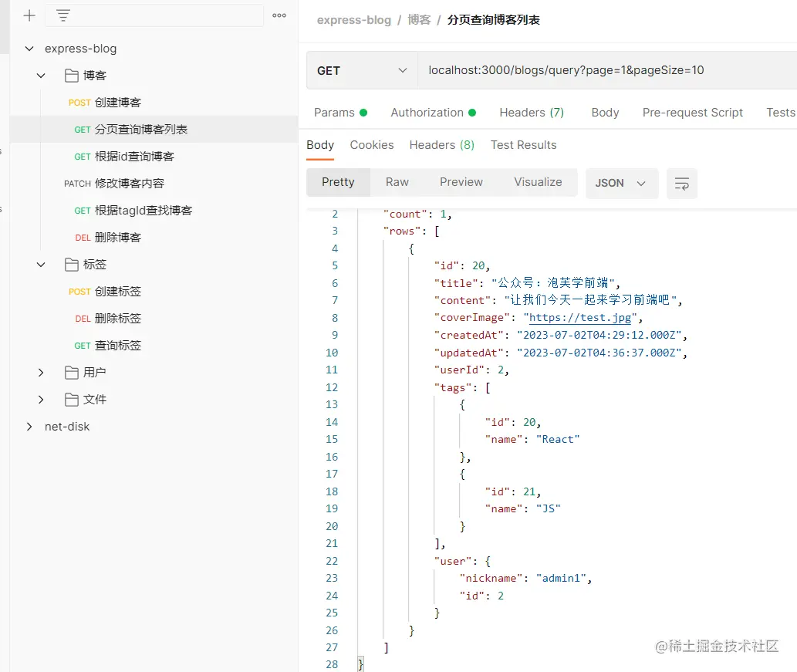This screenshot has height=672, width=797.
Task: Collapse the 博客 folder chevron
Action: tap(41, 76)
